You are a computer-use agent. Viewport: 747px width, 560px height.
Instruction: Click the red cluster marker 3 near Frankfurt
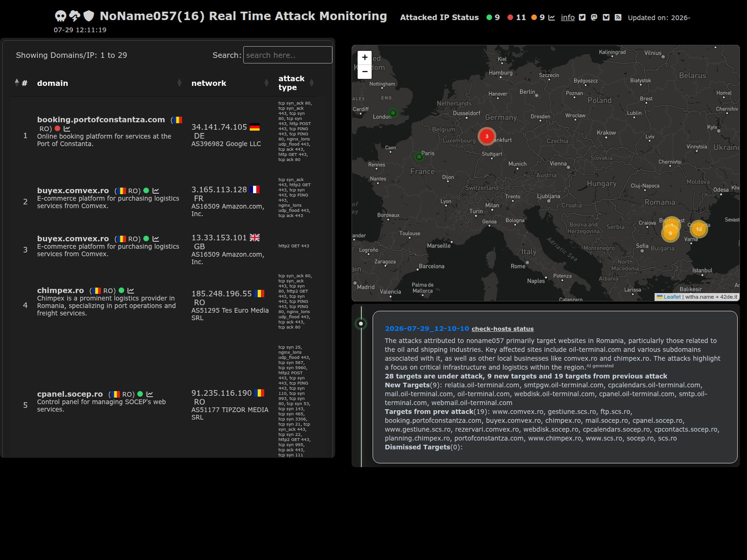coord(486,136)
